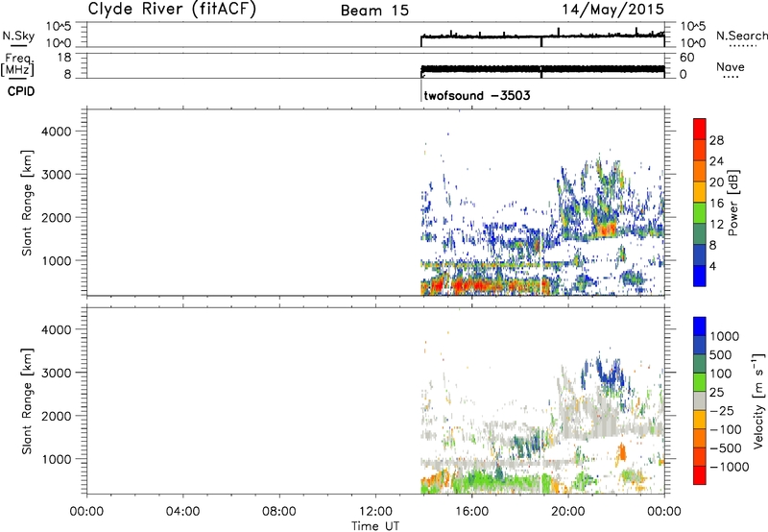Select the '20:00' time tick label
The image size is (768, 532).
click(x=567, y=512)
